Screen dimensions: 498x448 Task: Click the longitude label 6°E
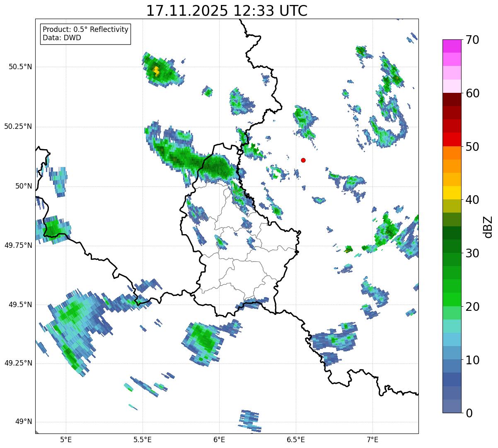click(x=219, y=439)
